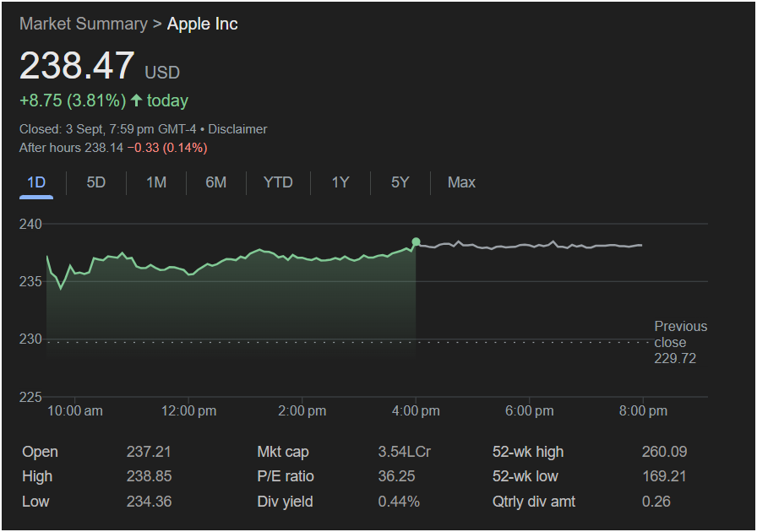The height and width of the screenshot is (532, 757).
Task: Click the 240 price axis label
Action: click(x=30, y=224)
